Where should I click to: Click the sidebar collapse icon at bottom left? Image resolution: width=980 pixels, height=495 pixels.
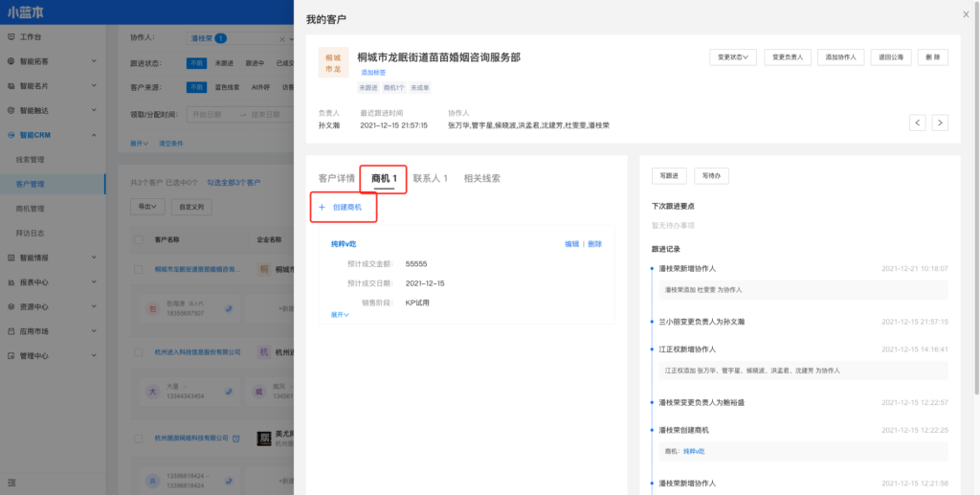point(11,484)
